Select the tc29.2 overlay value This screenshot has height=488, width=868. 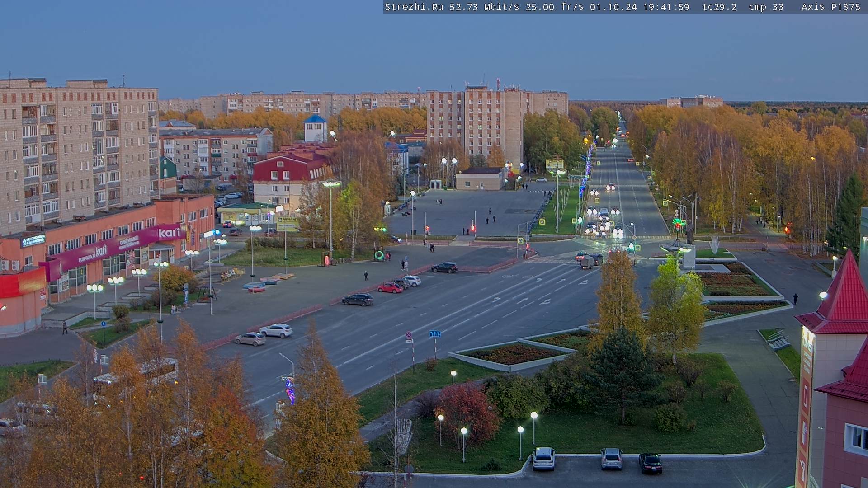[719, 7]
